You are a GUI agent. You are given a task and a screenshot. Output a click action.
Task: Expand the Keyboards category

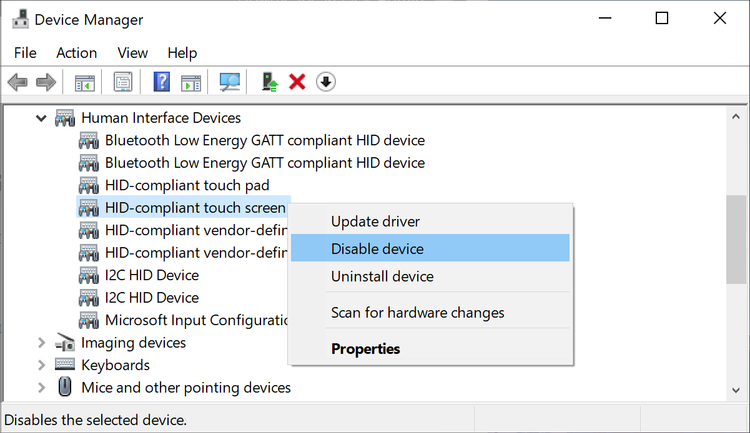[x=41, y=365]
